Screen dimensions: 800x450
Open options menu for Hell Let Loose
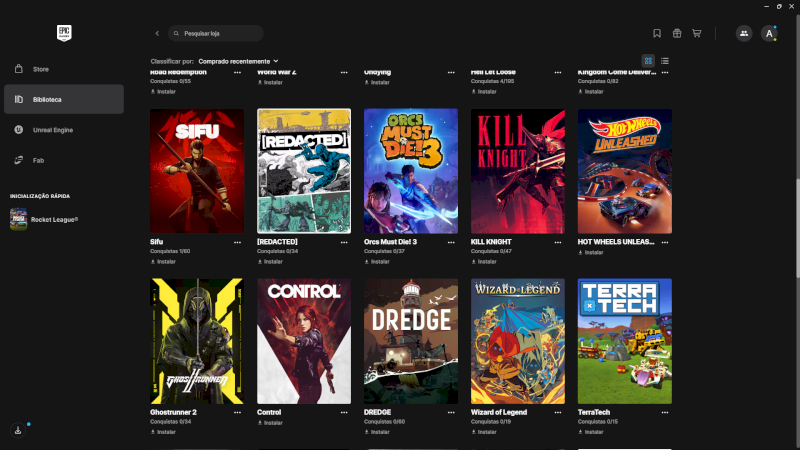click(x=558, y=72)
